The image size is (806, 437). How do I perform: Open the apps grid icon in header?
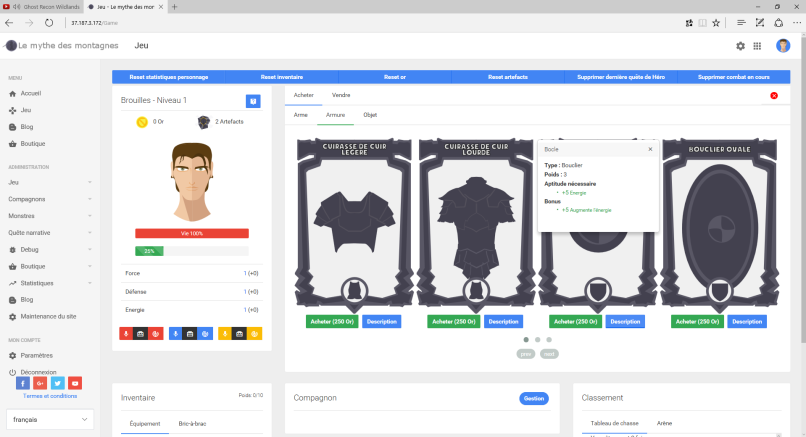pyautogui.click(x=757, y=46)
